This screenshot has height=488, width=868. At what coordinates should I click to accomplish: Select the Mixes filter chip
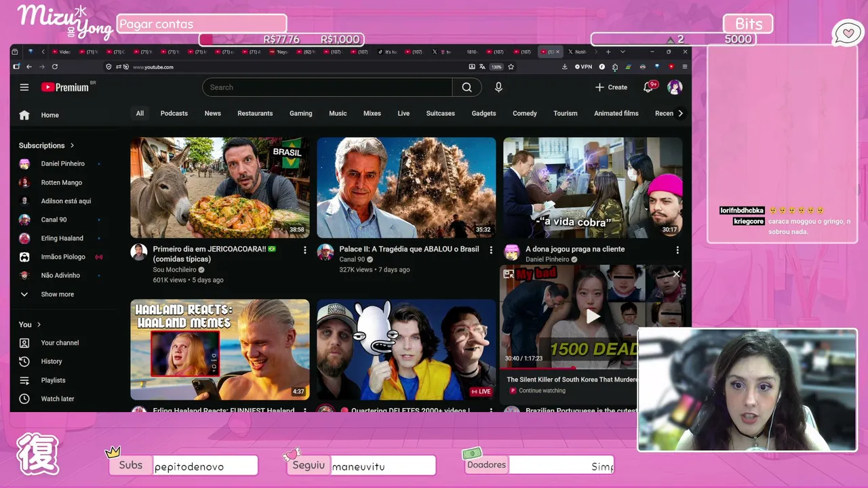coord(372,113)
